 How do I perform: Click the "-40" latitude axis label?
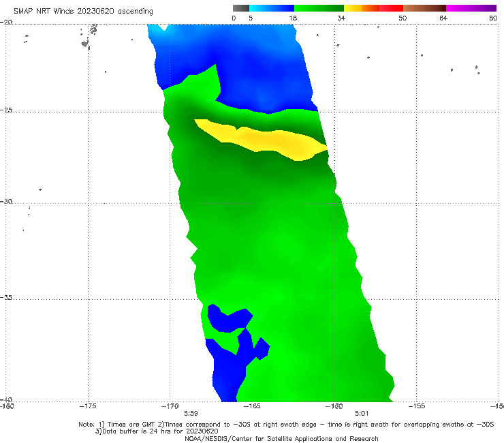pos(6,399)
